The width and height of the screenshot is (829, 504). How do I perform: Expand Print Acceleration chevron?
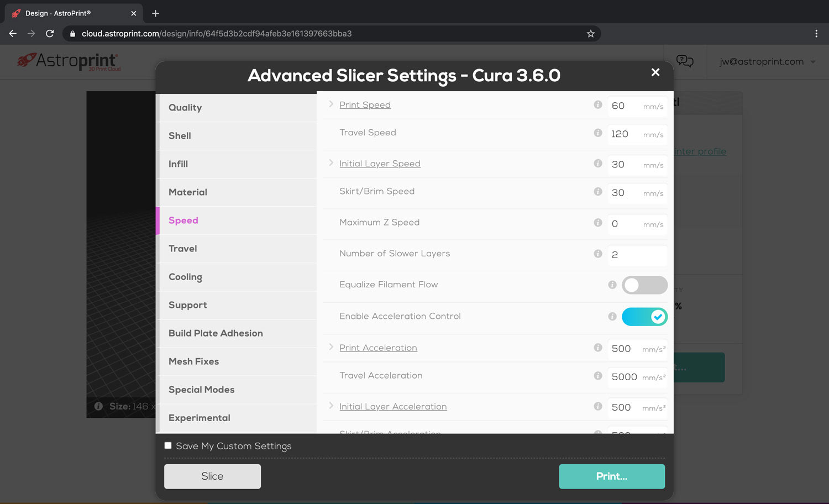(x=330, y=347)
